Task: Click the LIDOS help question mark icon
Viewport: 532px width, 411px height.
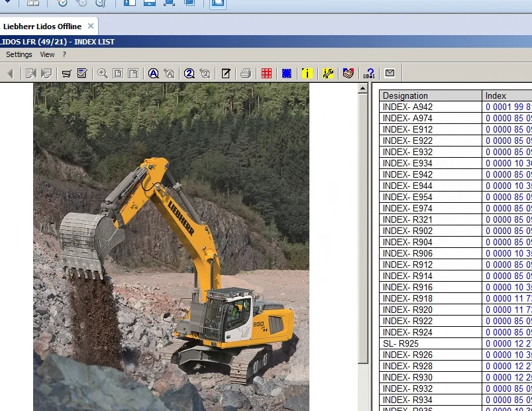Action: click(x=369, y=74)
